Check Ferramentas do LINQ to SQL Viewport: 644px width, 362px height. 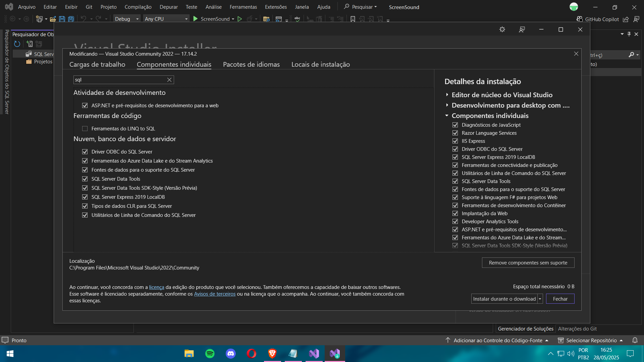(85, 129)
